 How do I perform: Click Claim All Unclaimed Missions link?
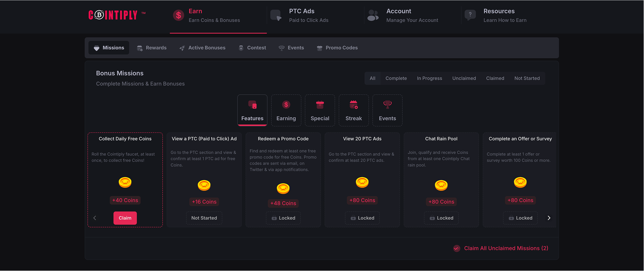506,248
